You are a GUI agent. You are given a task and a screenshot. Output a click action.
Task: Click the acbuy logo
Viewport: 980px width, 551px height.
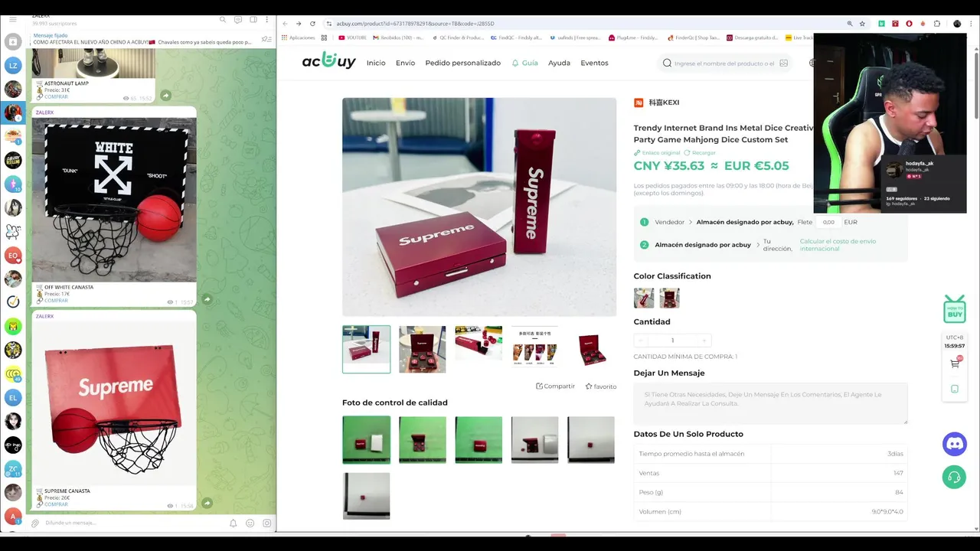click(329, 62)
